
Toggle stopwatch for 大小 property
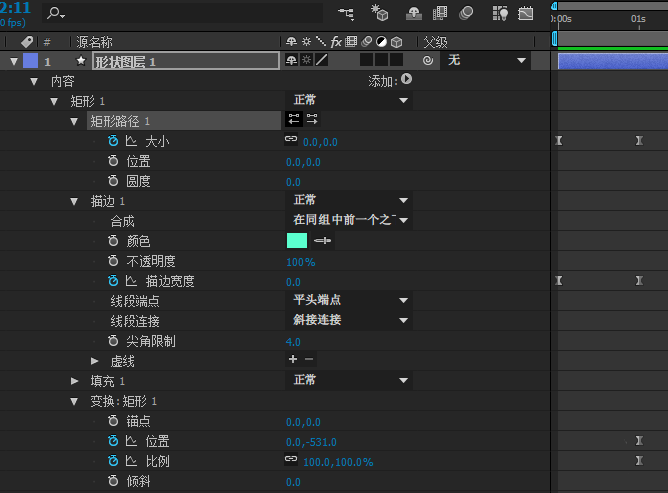pyautogui.click(x=113, y=141)
